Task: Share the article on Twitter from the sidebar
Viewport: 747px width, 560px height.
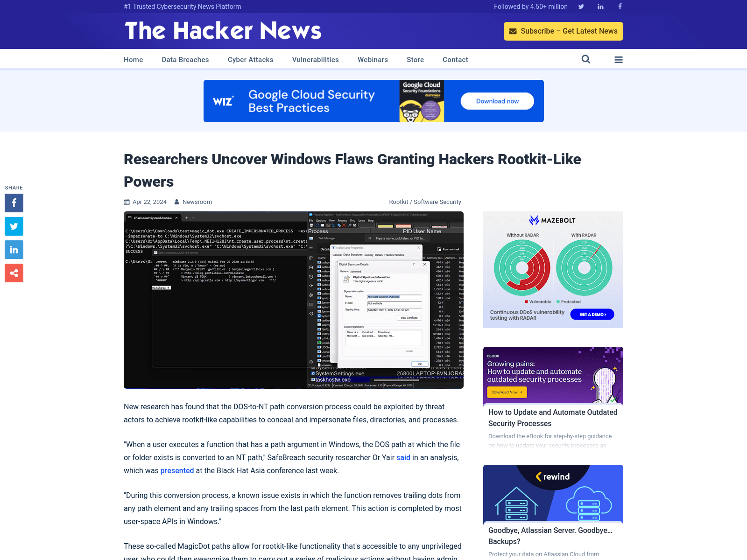Action: pos(14,226)
